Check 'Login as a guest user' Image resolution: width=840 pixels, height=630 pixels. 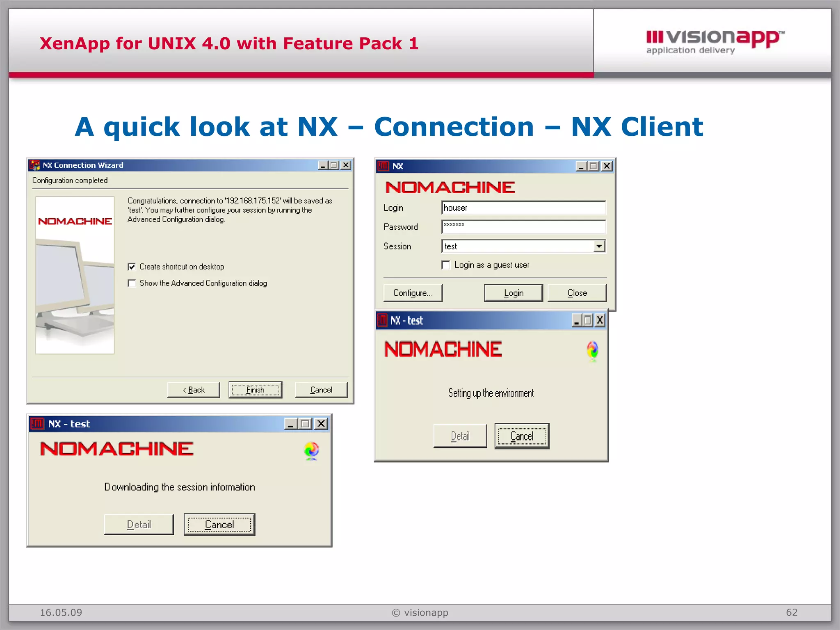coord(446,265)
